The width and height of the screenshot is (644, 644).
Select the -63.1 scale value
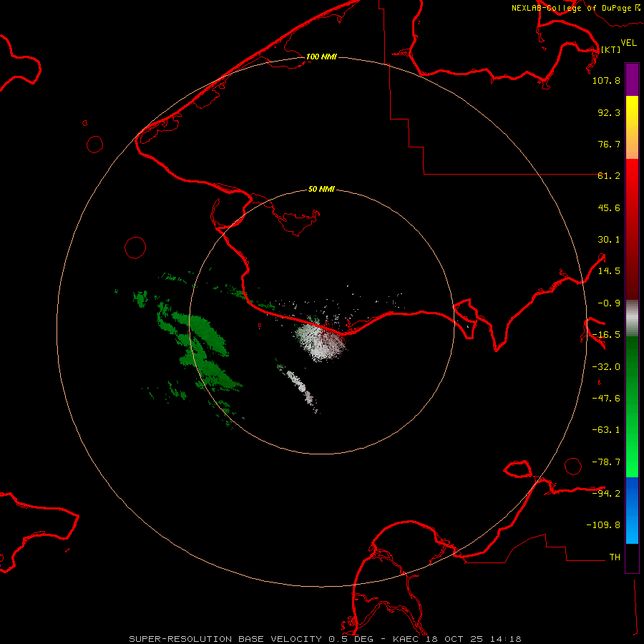606,430
